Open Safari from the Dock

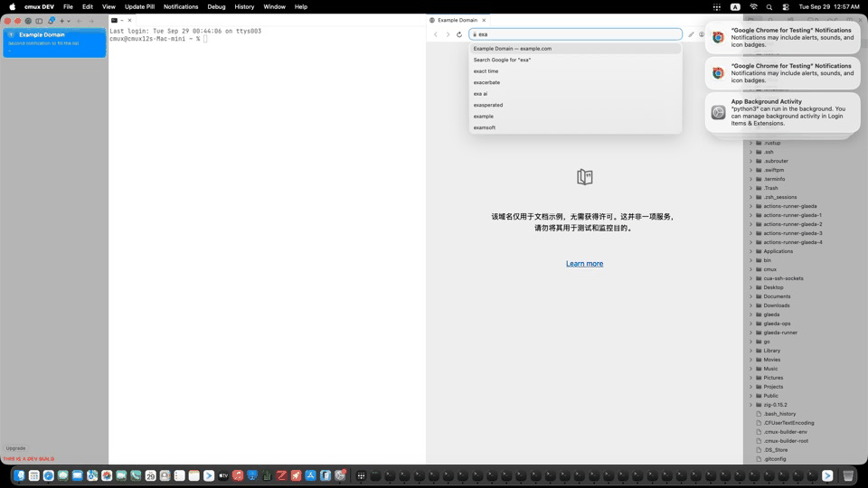point(49,476)
